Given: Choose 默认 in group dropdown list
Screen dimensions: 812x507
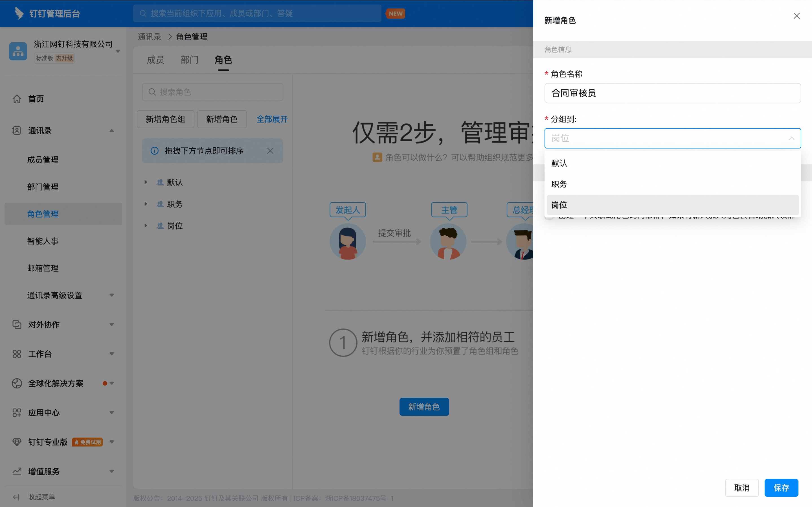Looking at the screenshot, I should coord(673,163).
